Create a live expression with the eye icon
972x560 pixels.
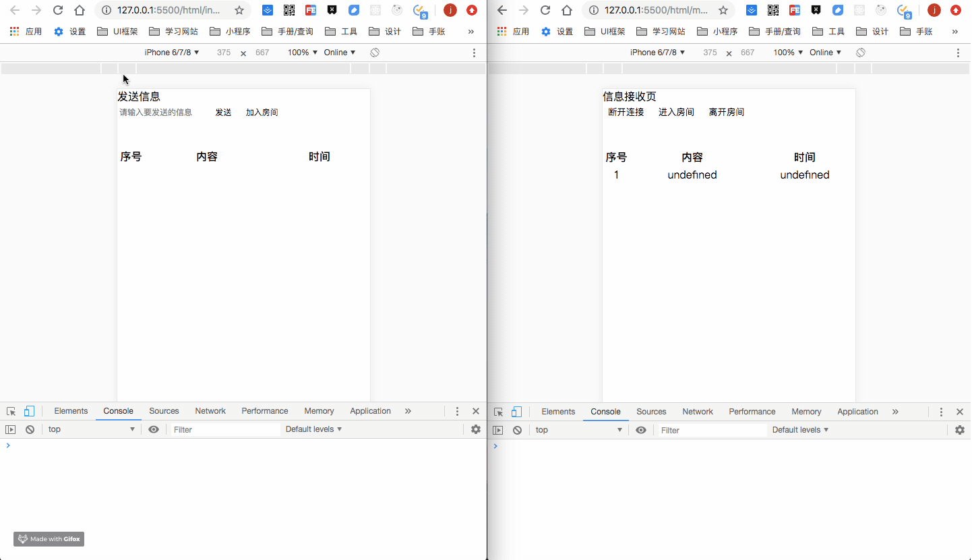click(x=154, y=429)
